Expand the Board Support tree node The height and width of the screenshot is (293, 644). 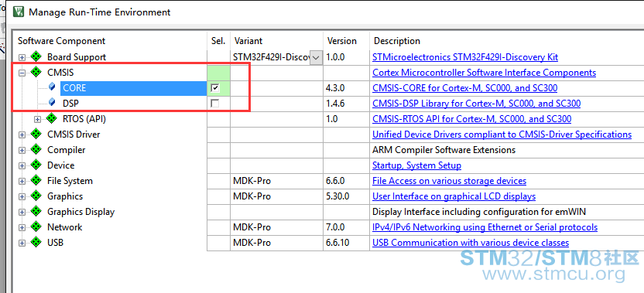[22, 58]
